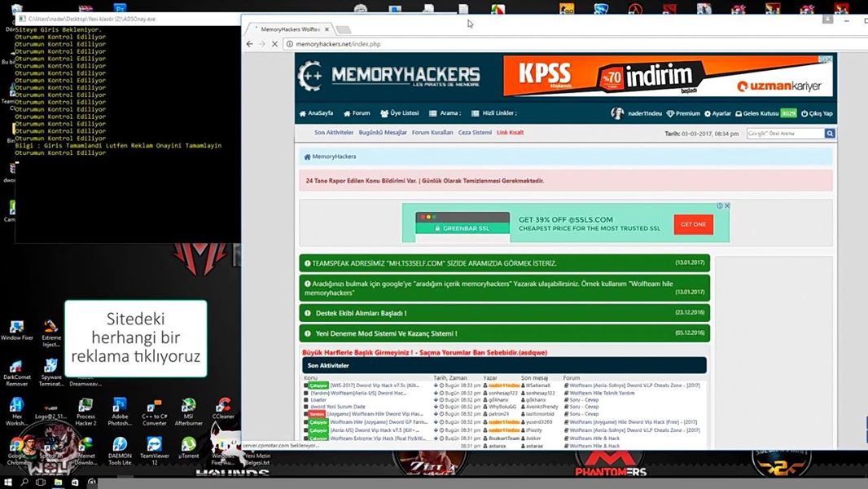Viewport: 868px width, 489px height.
Task: Open the Loader topic
Action: point(318,400)
